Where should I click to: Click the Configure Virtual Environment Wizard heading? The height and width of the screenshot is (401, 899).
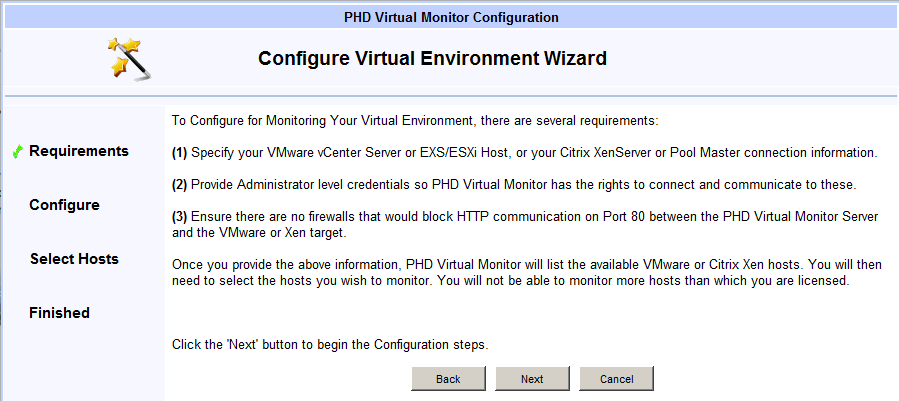click(432, 58)
